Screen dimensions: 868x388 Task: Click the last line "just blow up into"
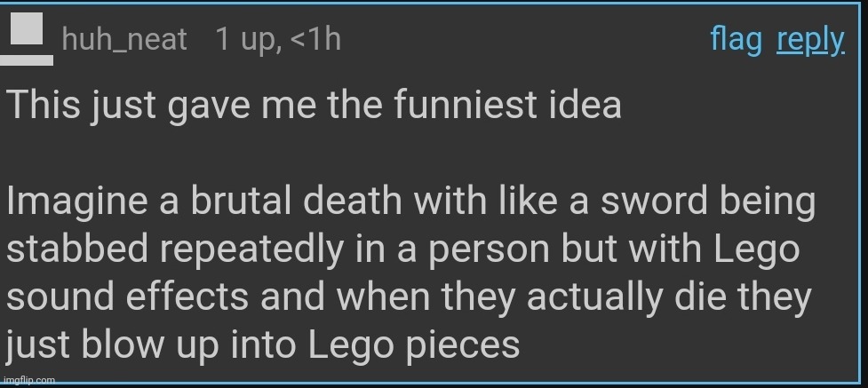tap(263, 344)
